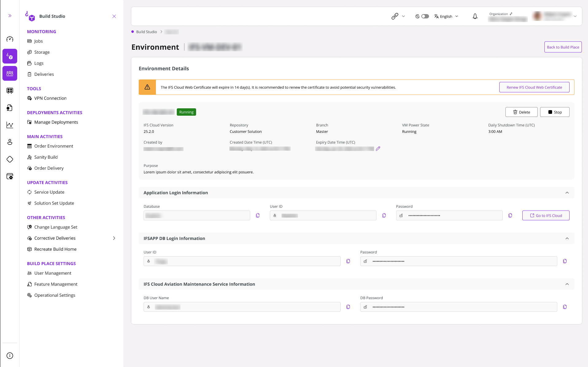The width and height of the screenshot is (588, 367).
Task: Open VPN Connection tool
Action: pos(47,98)
